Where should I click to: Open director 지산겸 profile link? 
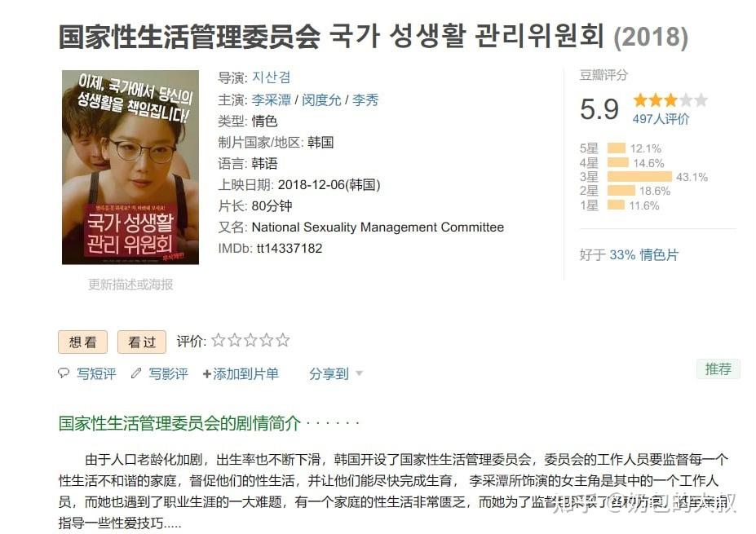coord(272,77)
